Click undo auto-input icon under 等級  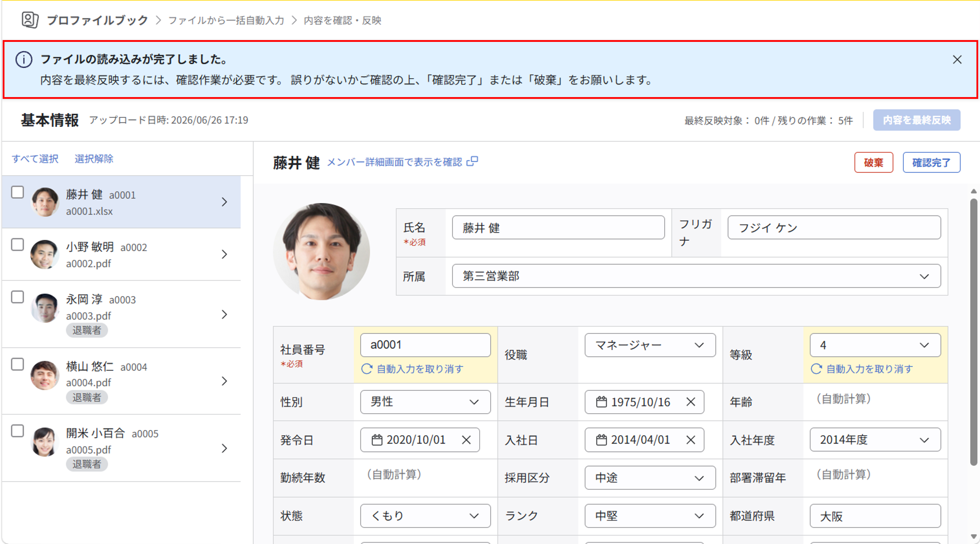(x=817, y=369)
